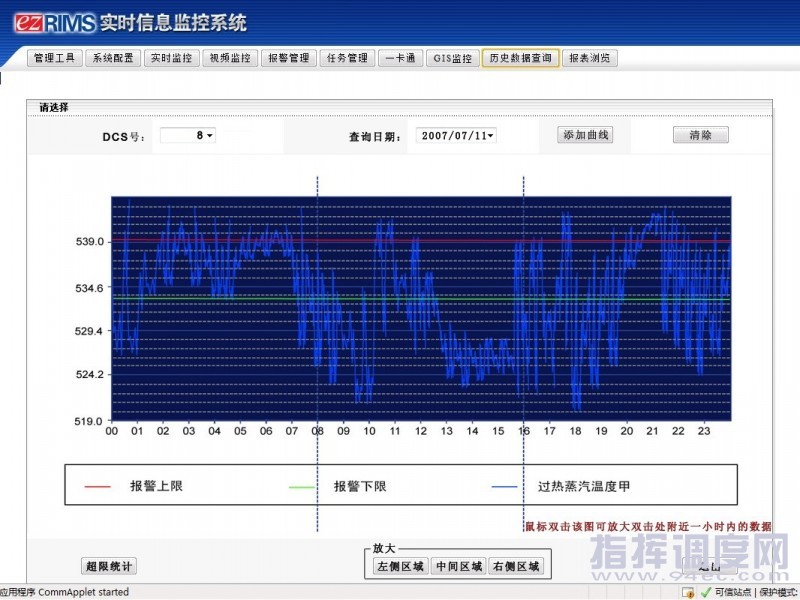Image resolution: width=800 pixels, height=600 pixels.
Task: Zoom into 右侧区域 of the chart
Action: click(x=517, y=566)
